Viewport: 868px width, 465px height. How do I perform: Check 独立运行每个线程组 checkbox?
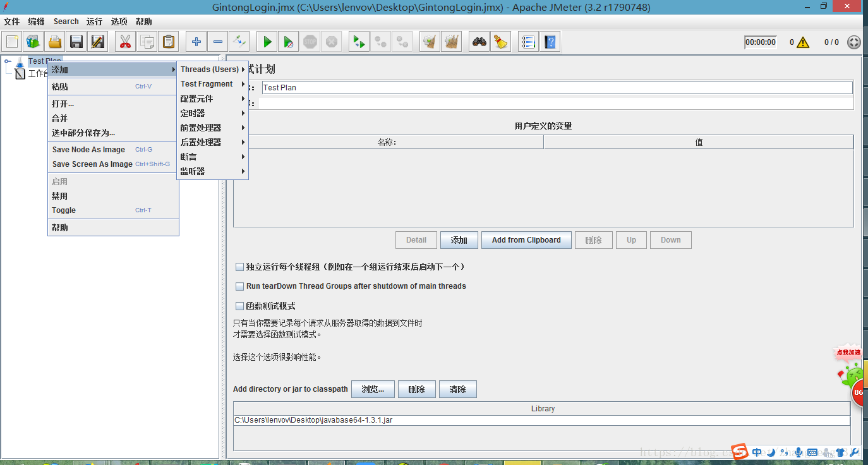[x=239, y=267]
